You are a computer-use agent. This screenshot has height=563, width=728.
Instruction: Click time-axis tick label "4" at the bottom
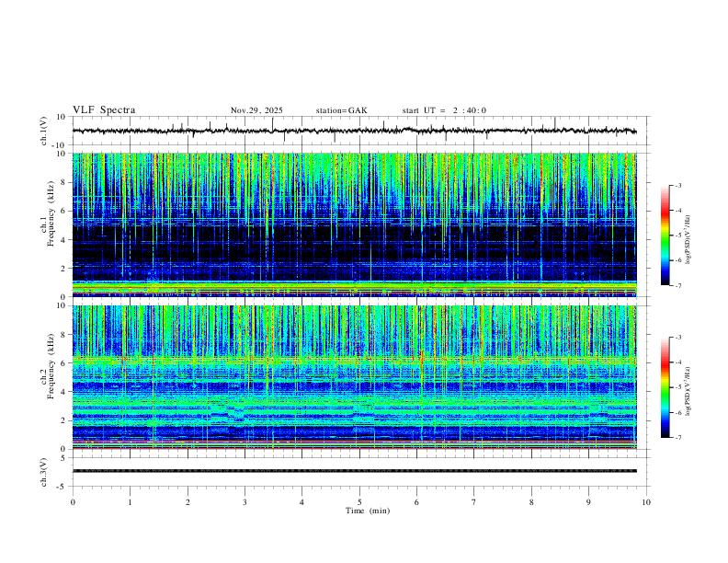[302, 502]
